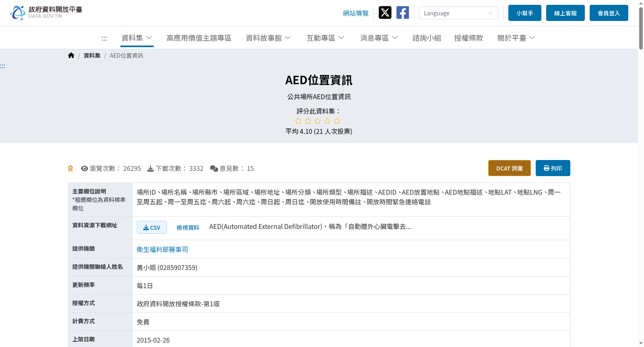Open the Language dropdown

click(x=458, y=13)
